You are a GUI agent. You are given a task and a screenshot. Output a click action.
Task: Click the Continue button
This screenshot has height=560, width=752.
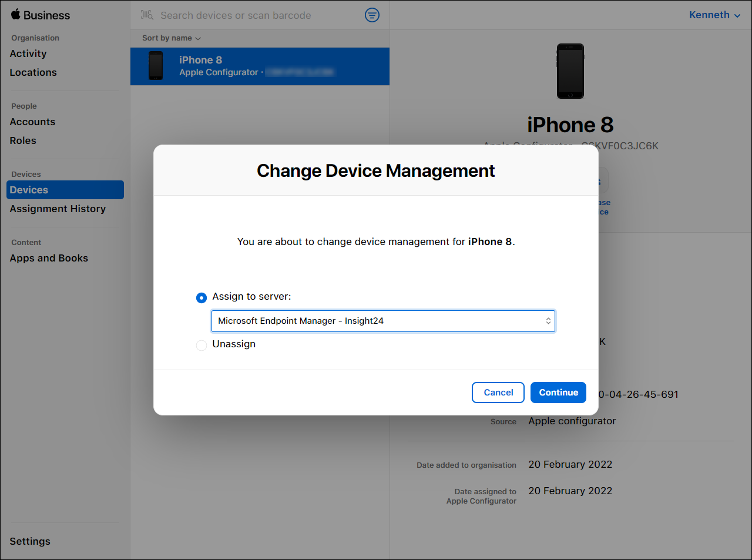coord(558,393)
